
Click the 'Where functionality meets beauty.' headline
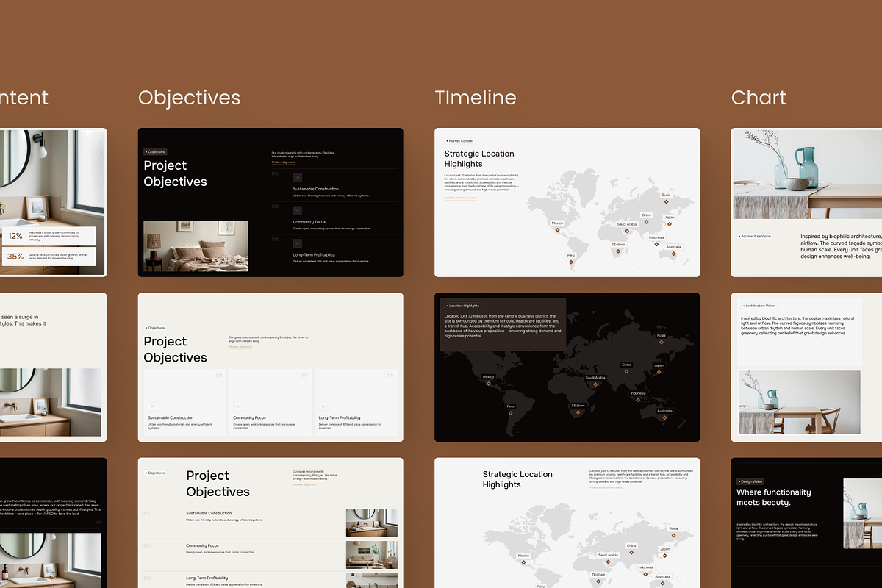pos(774,498)
